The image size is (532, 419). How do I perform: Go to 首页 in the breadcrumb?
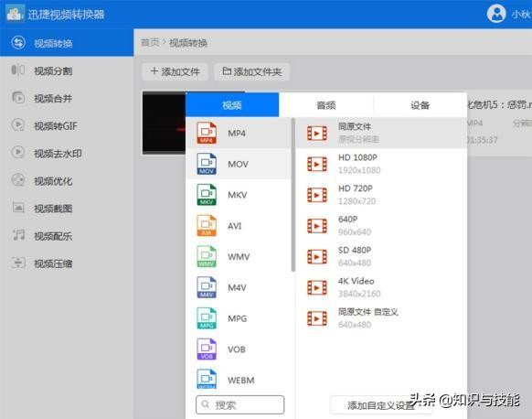click(x=150, y=42)
